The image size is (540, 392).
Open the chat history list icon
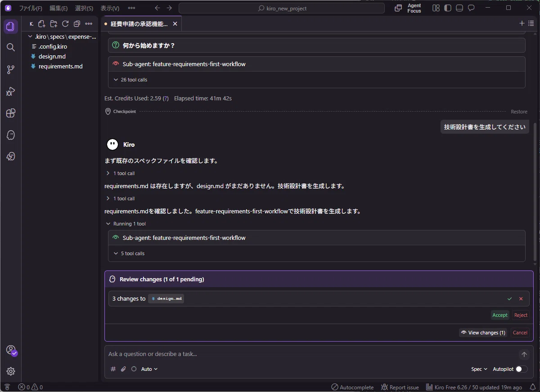(x=531, y=23)
